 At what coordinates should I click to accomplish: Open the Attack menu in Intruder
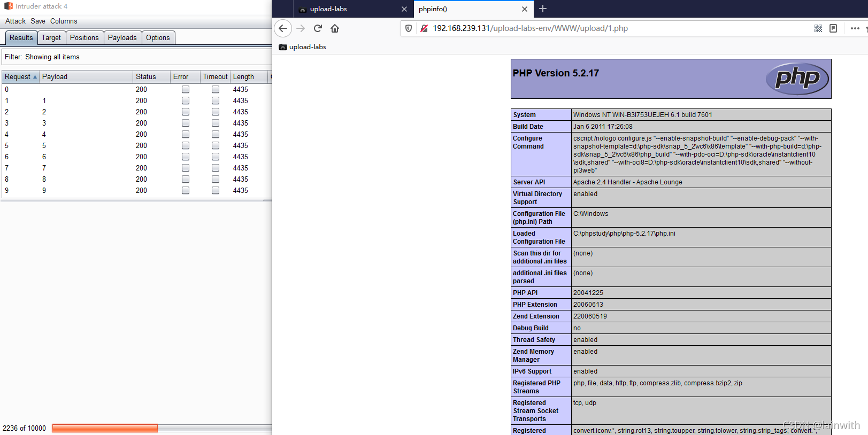16,21
